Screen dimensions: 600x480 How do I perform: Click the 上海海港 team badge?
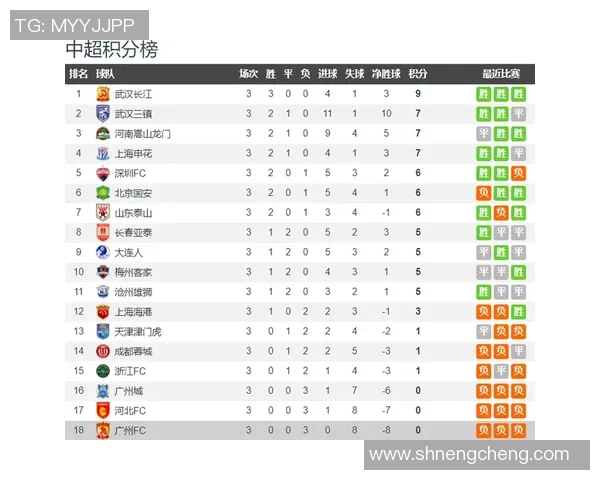click(102, 311)
